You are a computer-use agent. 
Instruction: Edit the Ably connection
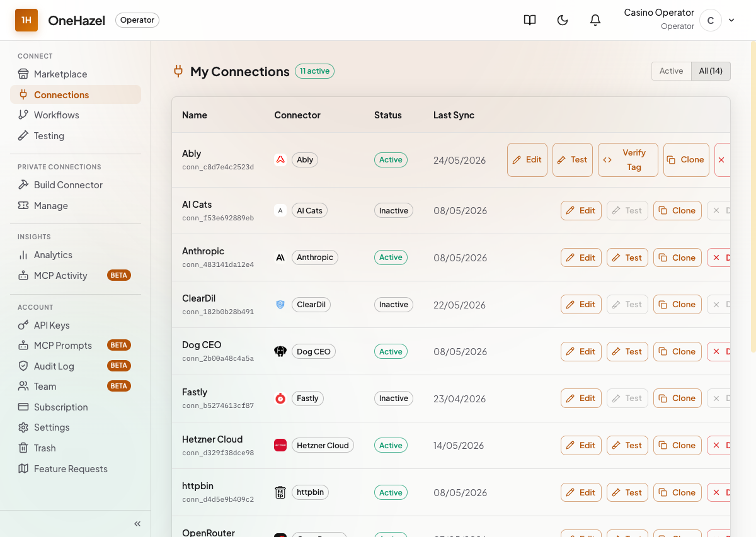point(527,160)
